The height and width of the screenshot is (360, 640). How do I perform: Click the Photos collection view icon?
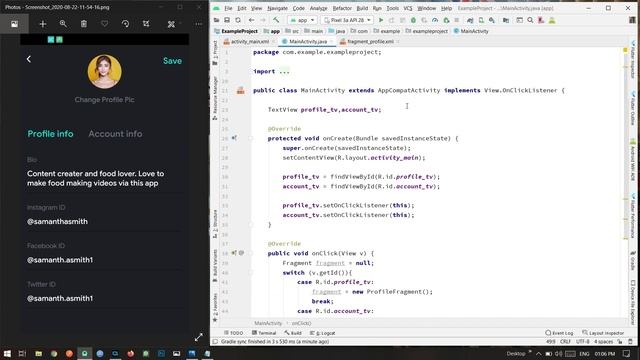coord(14,24)
